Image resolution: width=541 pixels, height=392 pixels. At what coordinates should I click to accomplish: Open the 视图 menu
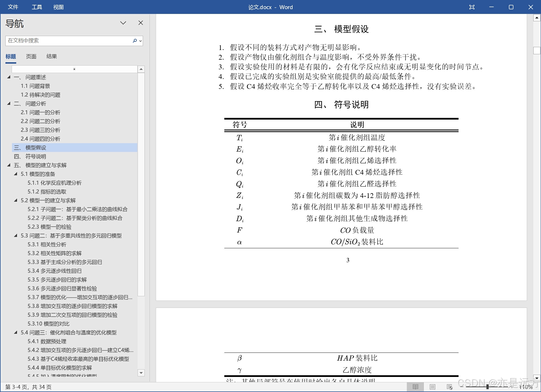coord(58,7)
